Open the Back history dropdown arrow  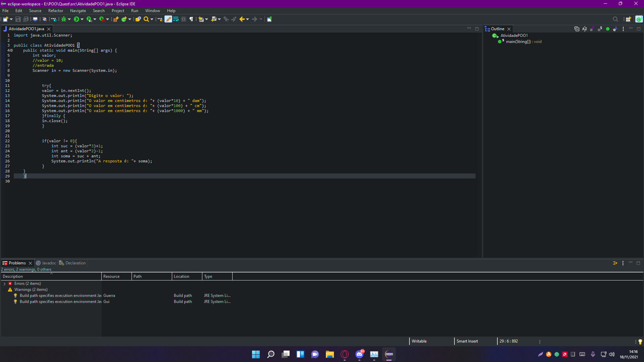tap(248, 19)
